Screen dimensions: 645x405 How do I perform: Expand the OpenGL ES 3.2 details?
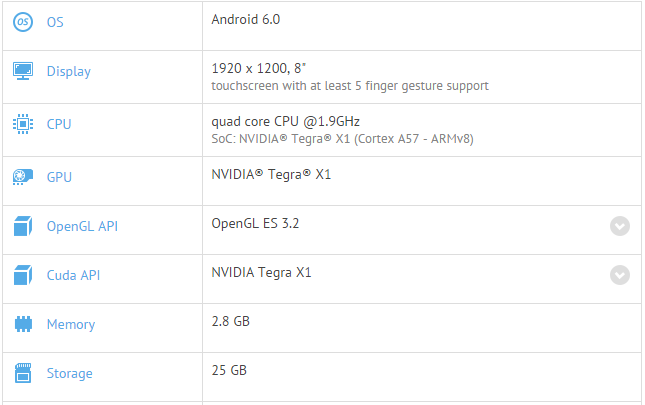(x=620, y=226)
